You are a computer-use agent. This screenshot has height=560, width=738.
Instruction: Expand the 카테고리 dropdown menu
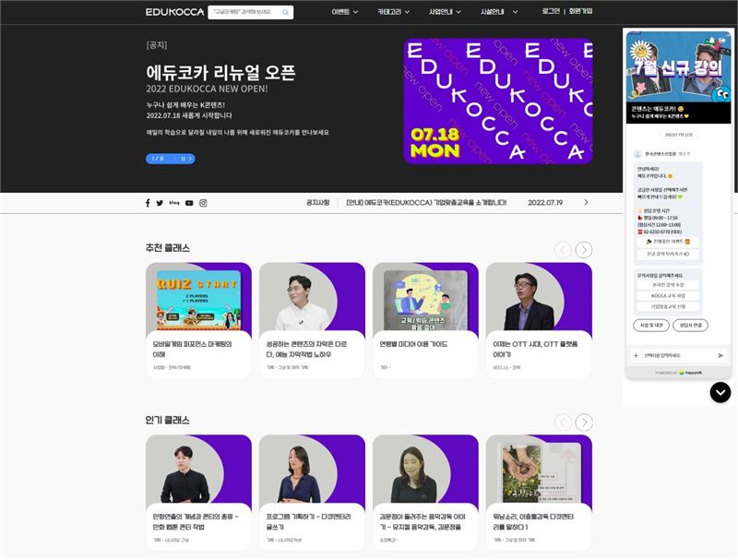[x=397, y=12]
